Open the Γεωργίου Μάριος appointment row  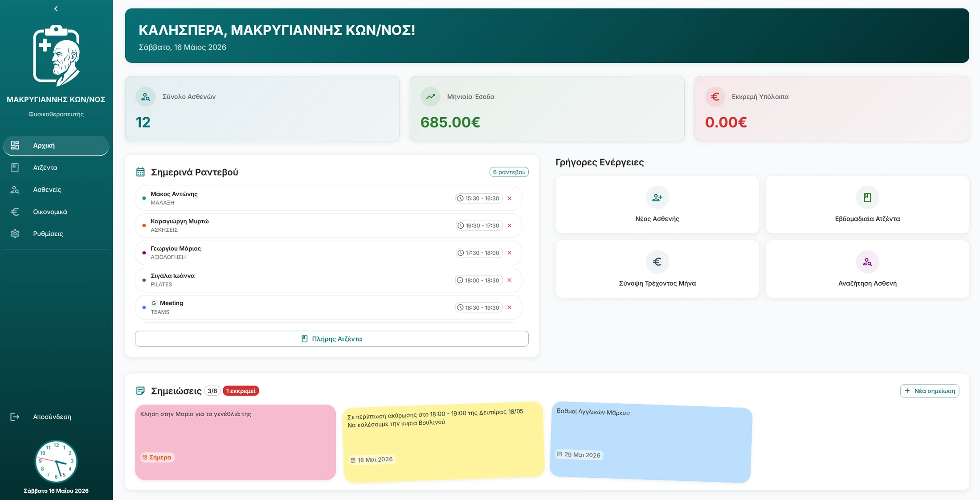328,253
